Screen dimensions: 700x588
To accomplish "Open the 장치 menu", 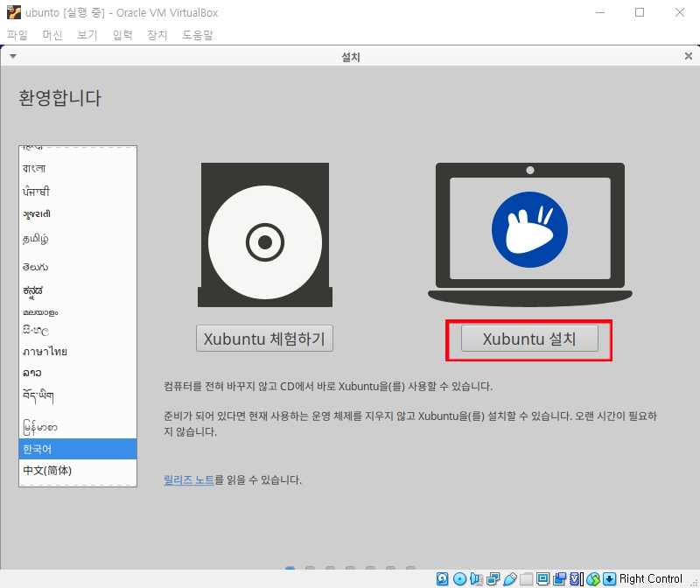I will click(157, 35).
